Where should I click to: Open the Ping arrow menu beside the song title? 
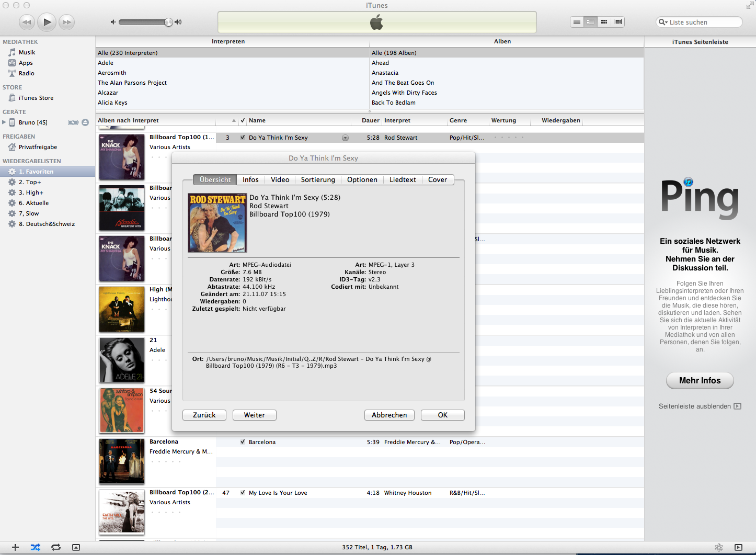click(345, 138)
